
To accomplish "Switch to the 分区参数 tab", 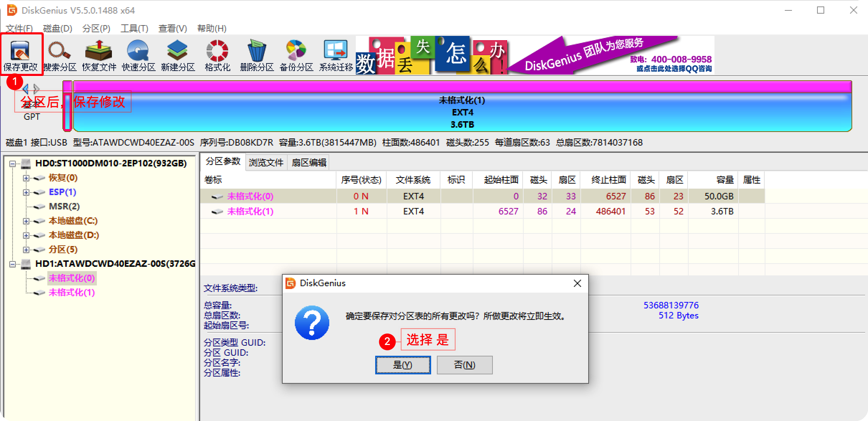I will pyautogui.click(x=223, y=162).
